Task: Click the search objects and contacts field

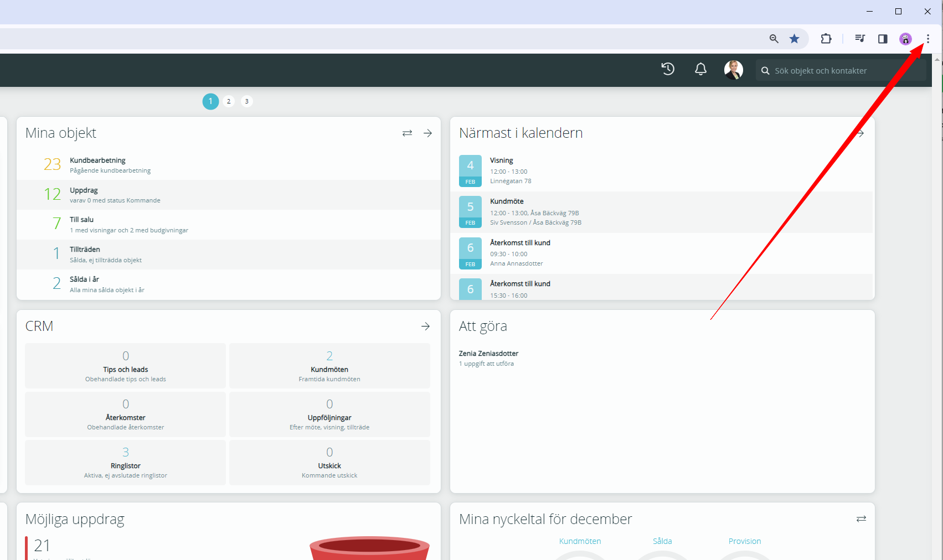Action: (841, 70)
